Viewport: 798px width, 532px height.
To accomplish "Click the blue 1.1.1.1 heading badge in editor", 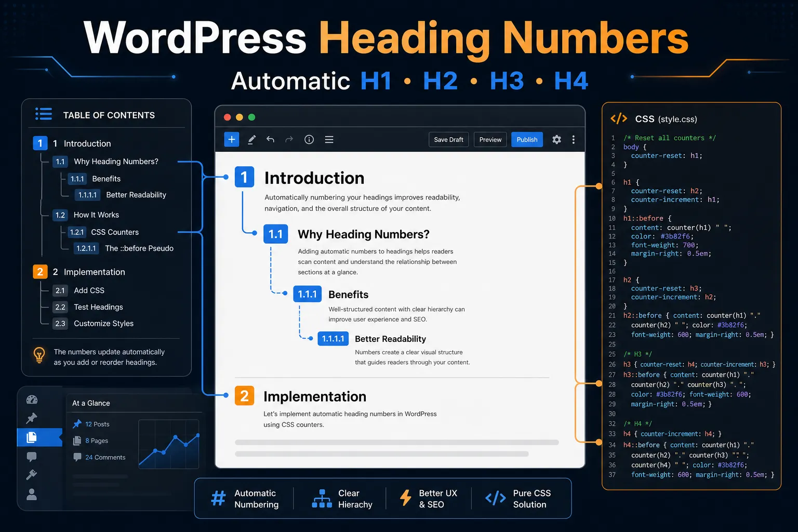I will pos(333,339).
